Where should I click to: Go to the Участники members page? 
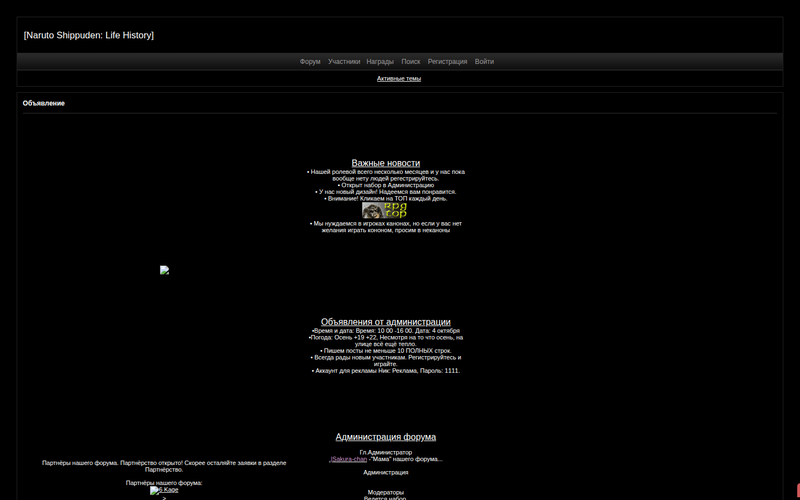(344, 62)
